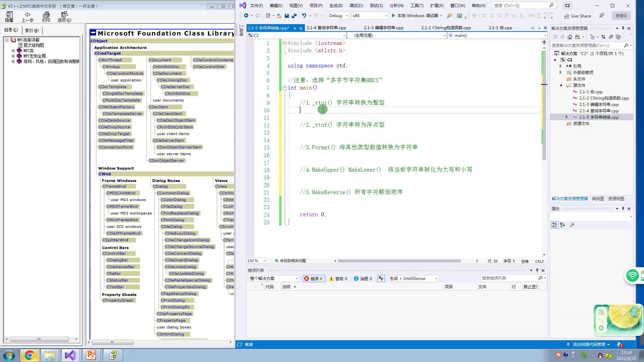Image resolution: width=644 pixels, height=362 pixels.
Task: Open the CDocument link in MFC hierarchy chart
Action: (160, 60)
